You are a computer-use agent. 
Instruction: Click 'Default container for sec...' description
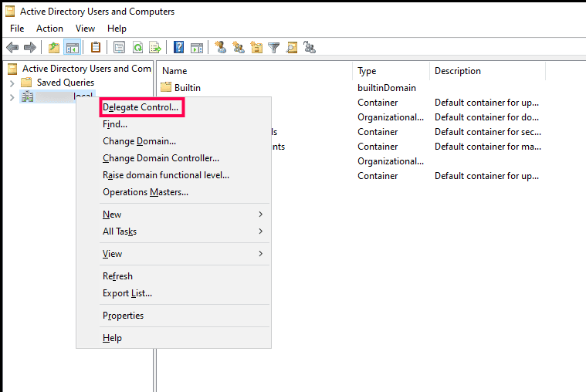pyautogui.click(x=488, y=131)
